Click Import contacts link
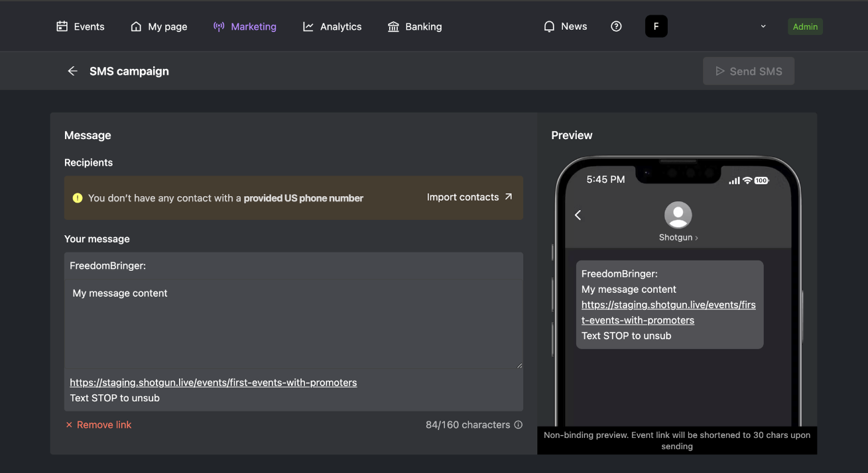This screenshot has width=868, height=473. coord(470,197)
